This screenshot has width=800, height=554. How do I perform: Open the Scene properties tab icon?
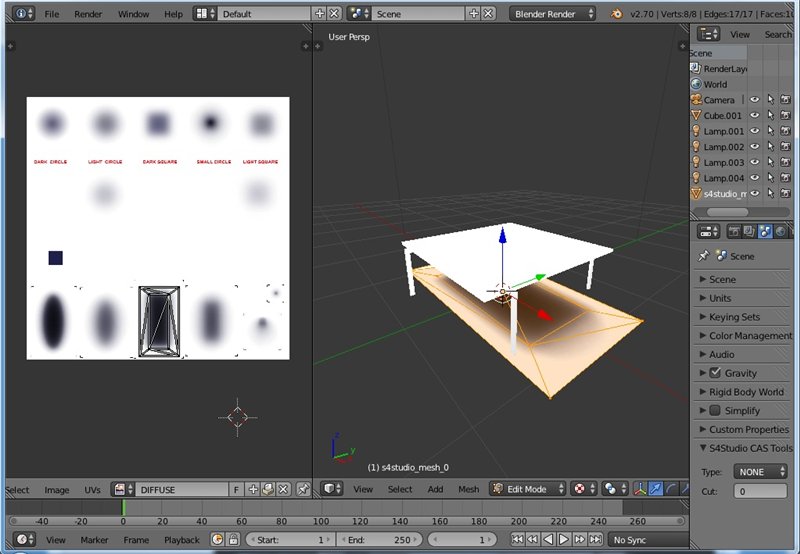tap(764, 231)
